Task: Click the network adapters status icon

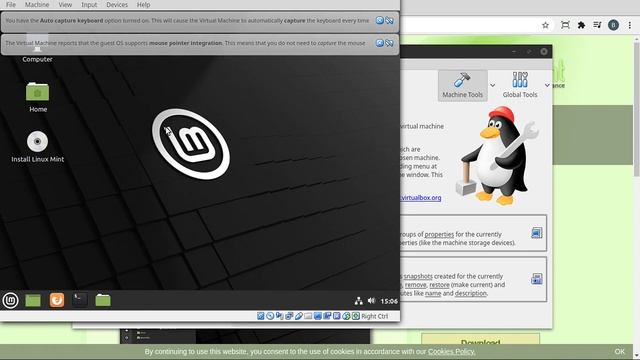Action: [289, 316]
